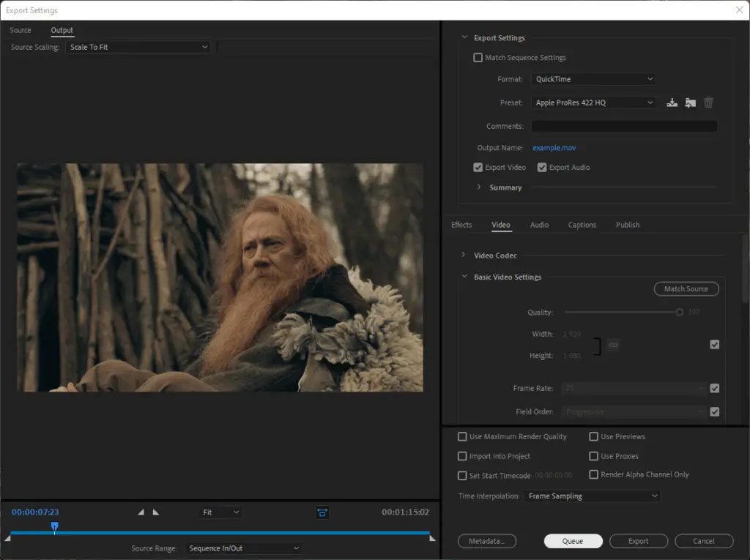Tick the Render Alpha Channel Only checkbox

click(593, 474)
